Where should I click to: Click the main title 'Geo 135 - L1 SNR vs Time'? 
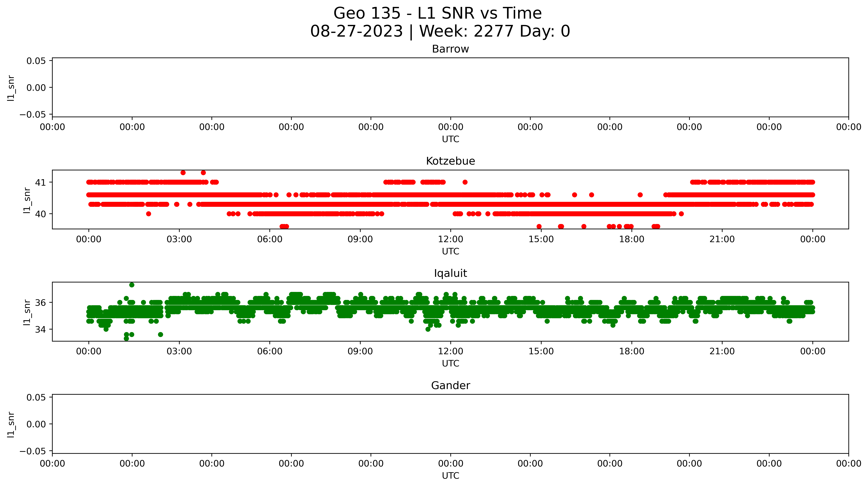(x=437, y=13)
